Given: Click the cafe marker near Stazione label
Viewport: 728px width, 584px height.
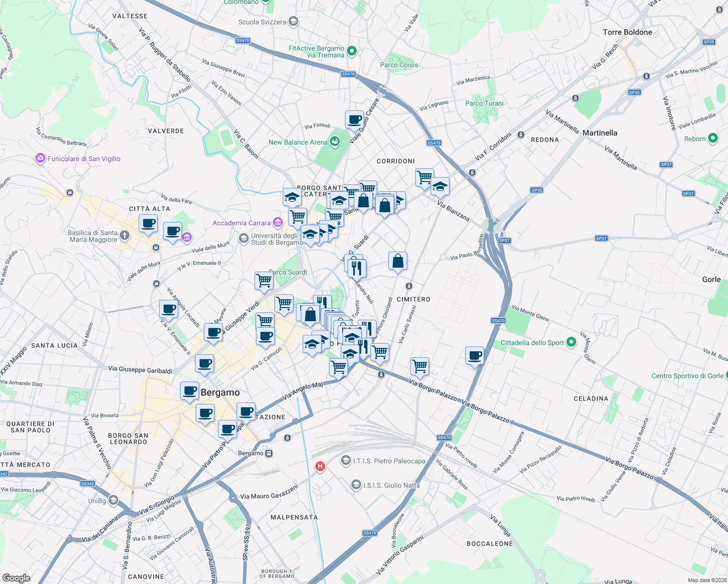Looking at the screenshot, I should click(x=246, y=413).
